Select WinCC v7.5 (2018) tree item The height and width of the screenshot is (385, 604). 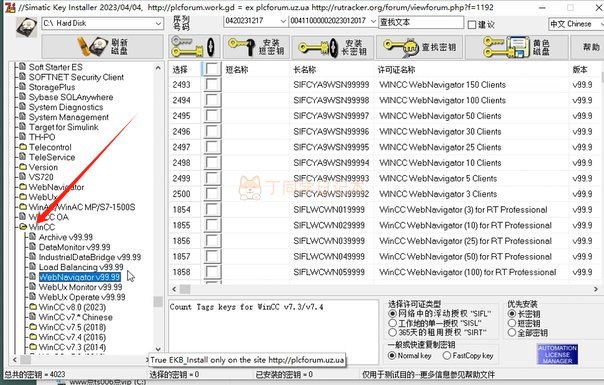[x=72, y=327]
